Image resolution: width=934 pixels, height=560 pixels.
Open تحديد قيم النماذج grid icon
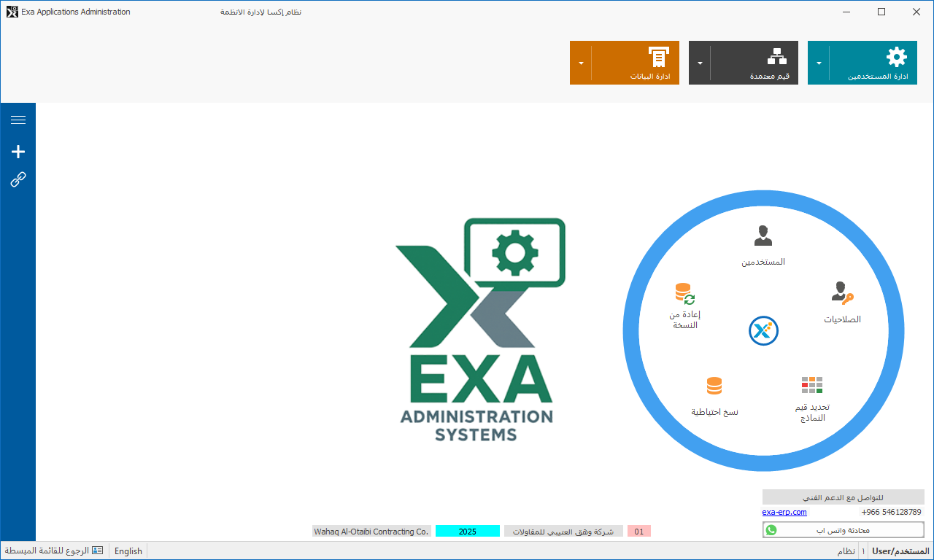pos(812,385)
